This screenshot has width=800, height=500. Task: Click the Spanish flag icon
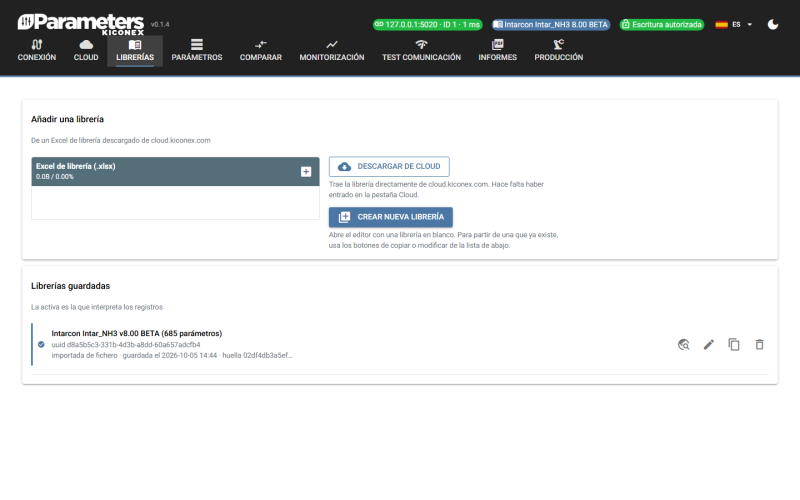[721, 24]
